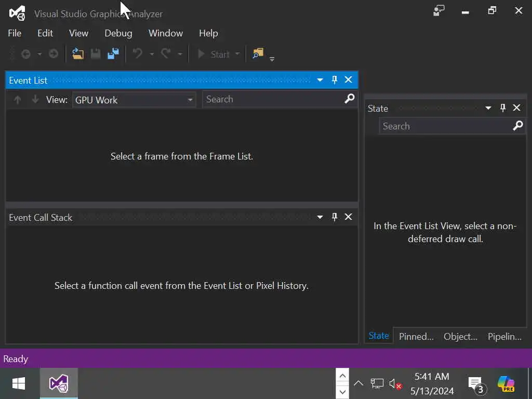Screen dimensions: 532x399
Task: Switch to the Pinned... tab
Action: pos(416,337)
